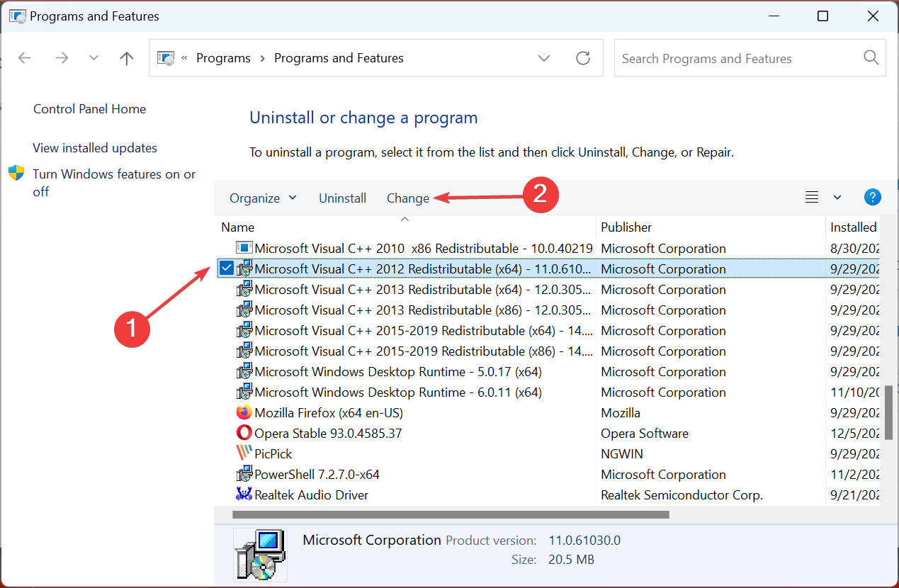
Task: Click the Uninstall toolbar button
Action: [342, 198]
